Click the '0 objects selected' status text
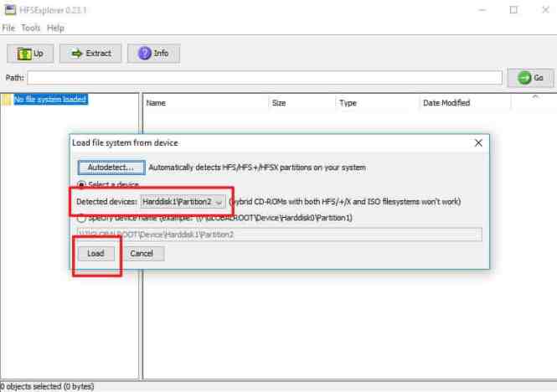Image resolution: width=557 pixels, height=392 pixels. click(47, 387)
